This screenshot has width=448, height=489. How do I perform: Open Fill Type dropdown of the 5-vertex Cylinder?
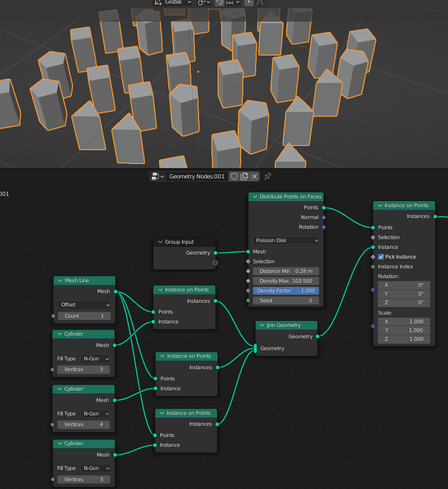click(x=95, y=468)
